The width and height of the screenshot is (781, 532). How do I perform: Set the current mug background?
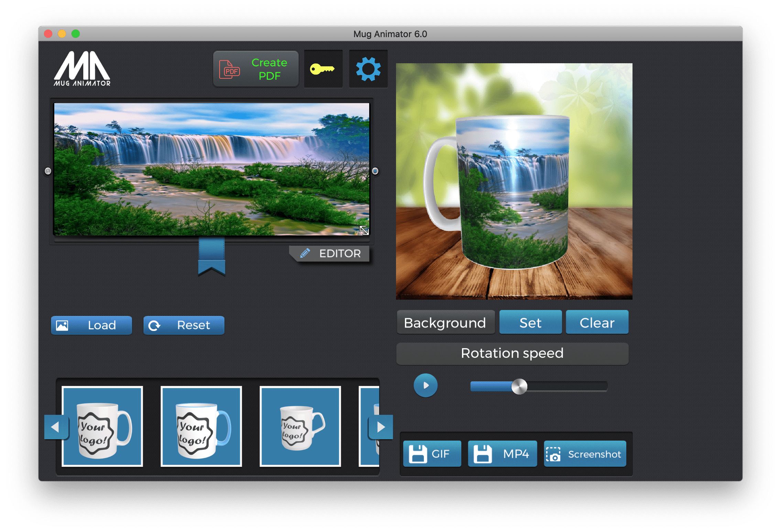530,322
